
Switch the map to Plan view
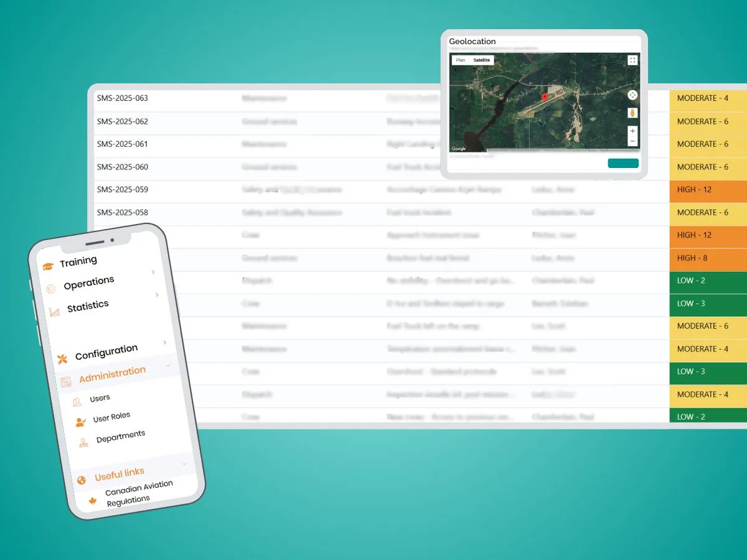(461, 60)
